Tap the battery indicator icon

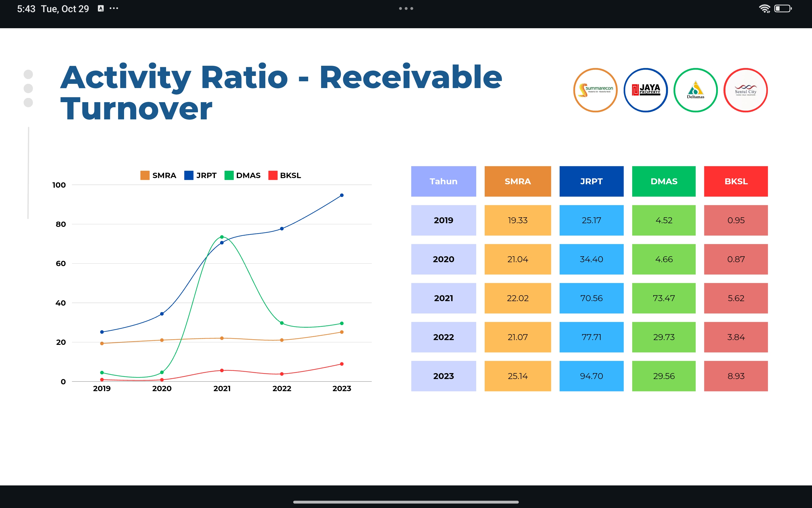(x=783, y=8)
